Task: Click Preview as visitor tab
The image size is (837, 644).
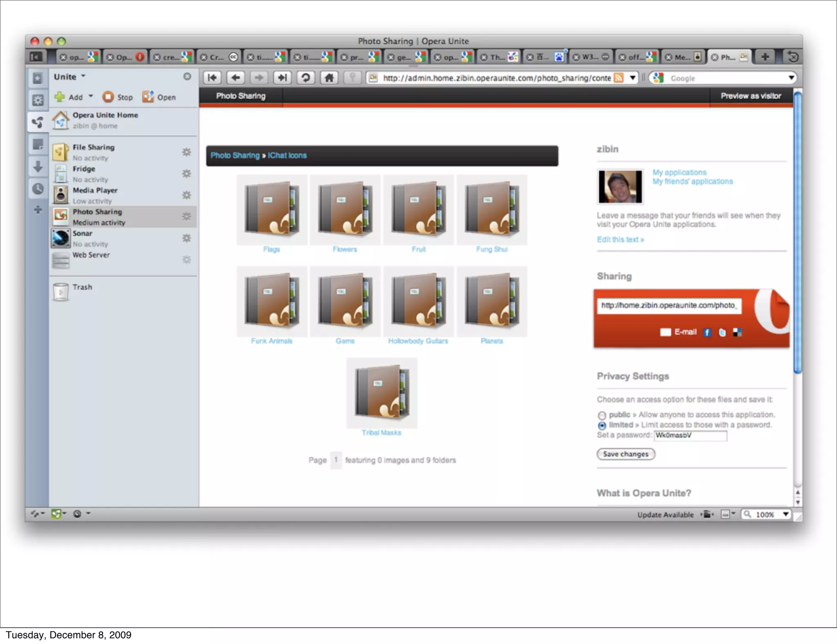Action: pyautogui.click(x=750, y=96)
